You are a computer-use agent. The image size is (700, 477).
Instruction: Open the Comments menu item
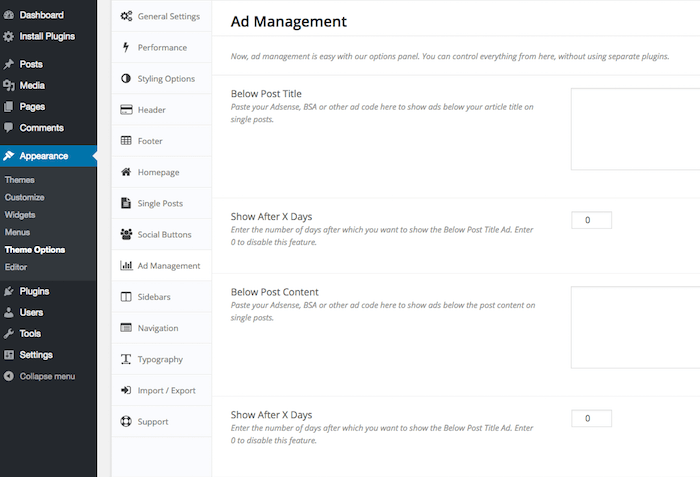tap(48, 128)
